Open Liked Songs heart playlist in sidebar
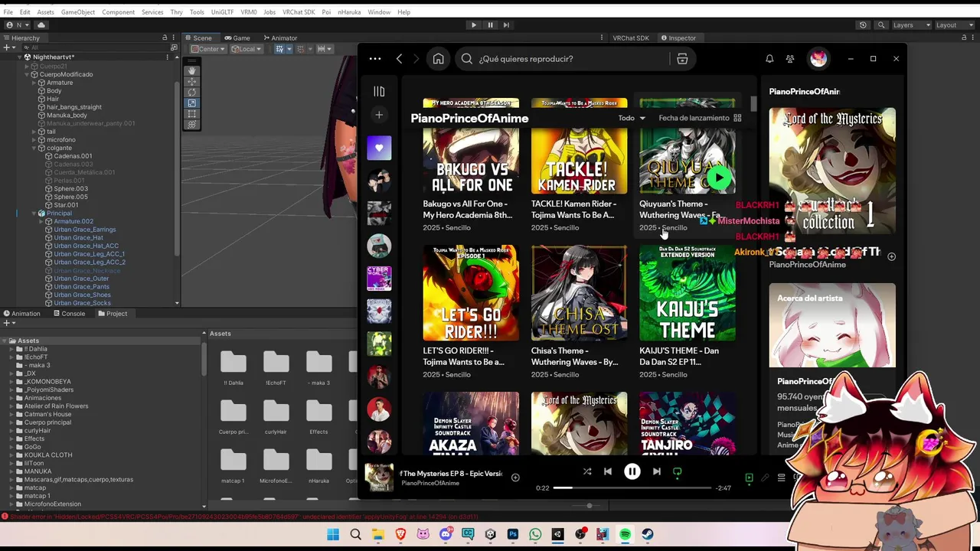 (379, 148)
